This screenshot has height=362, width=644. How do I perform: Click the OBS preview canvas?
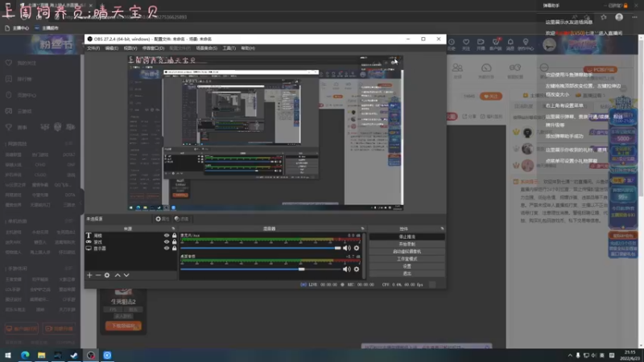(266, 133)
